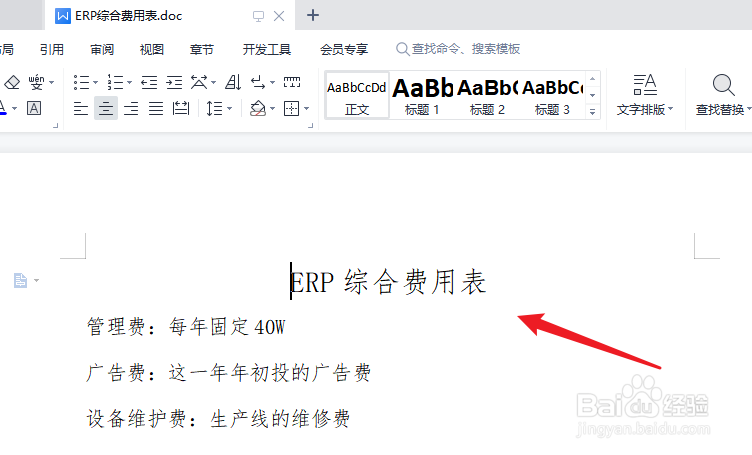The height and width of the screenshot is (455, 752).
Task: Apply character border (boxed A)
Action: 34,108
